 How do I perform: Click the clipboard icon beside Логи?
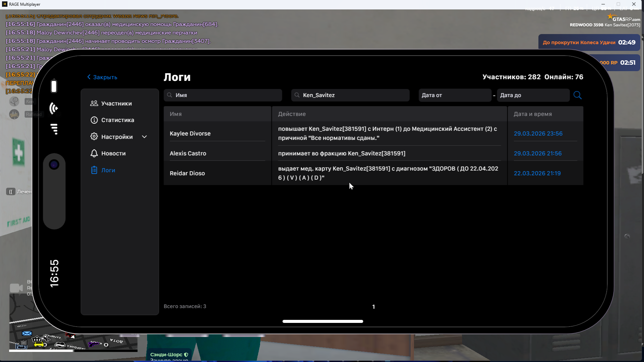tap(94, 170)
